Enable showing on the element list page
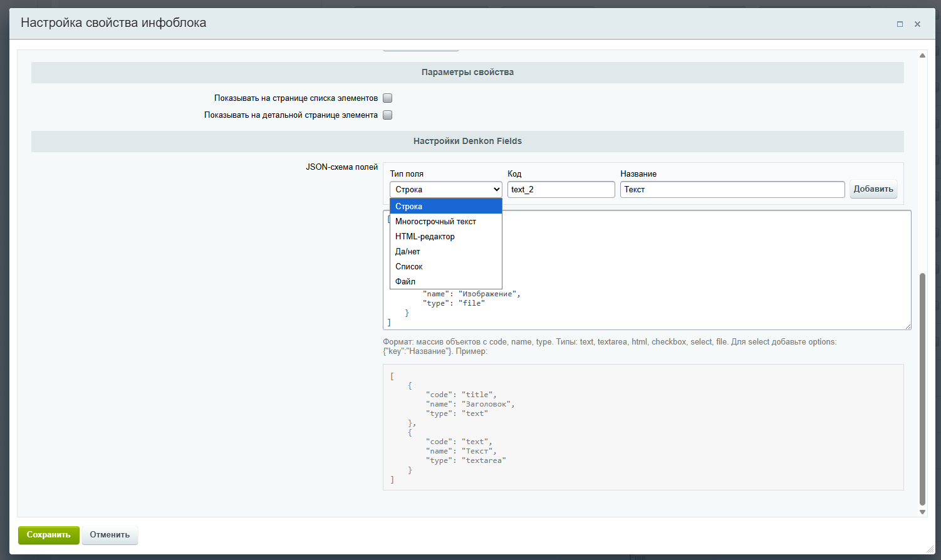The image size is (941, 560). tap(388, 98)
